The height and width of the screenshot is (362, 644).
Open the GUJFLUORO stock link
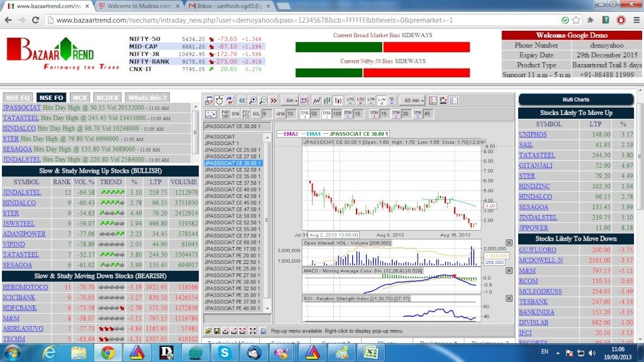[x=537, y=250]
